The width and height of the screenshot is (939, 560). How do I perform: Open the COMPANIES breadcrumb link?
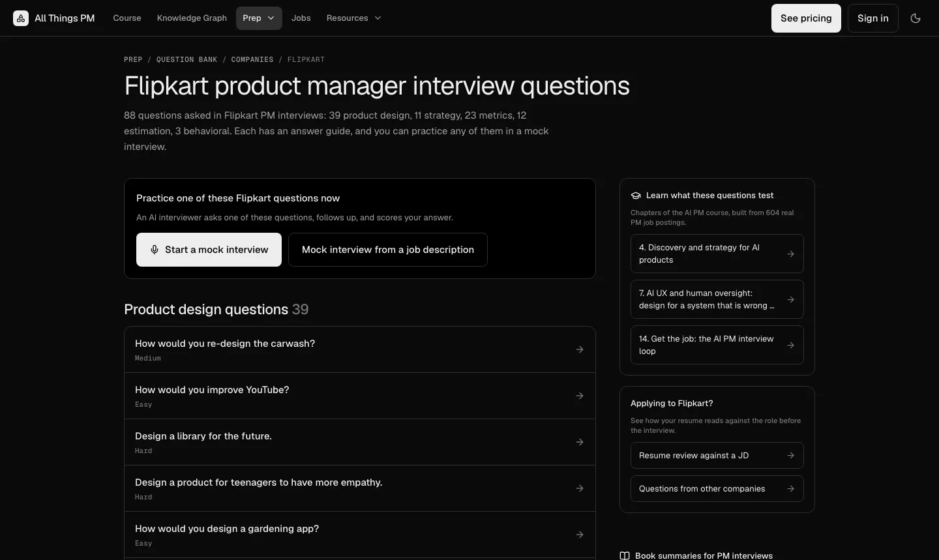[252, 59]
